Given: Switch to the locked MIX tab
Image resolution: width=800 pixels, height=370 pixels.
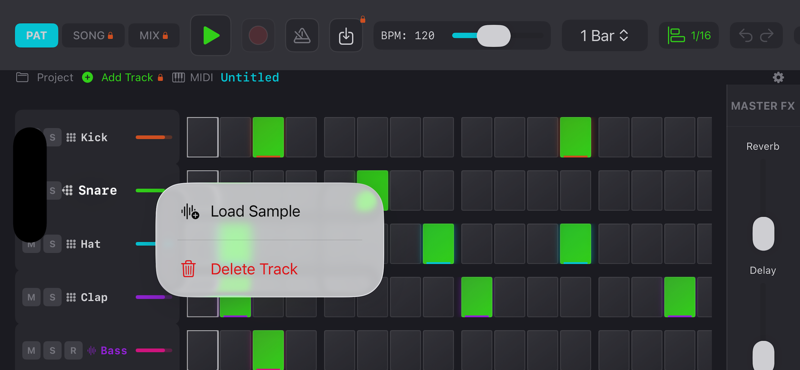Looking at the screenshot, I should pyautogui.click(x=154, y=35).
